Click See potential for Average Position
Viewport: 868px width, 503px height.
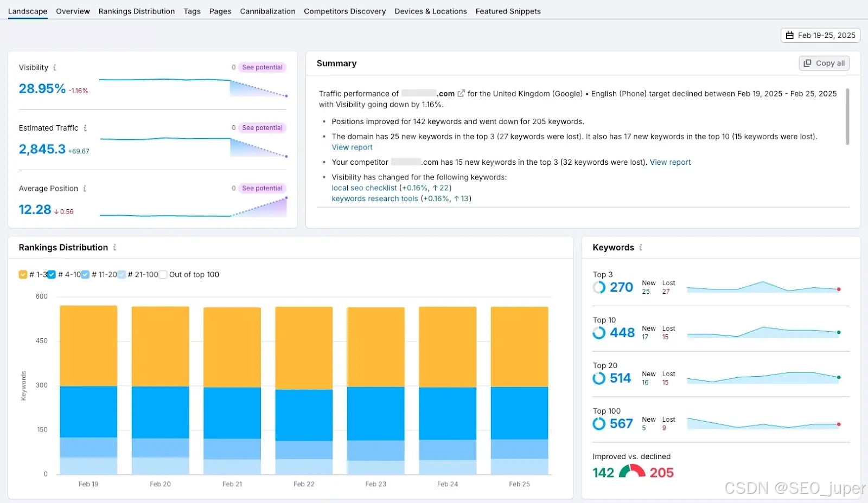coord(262,189)
